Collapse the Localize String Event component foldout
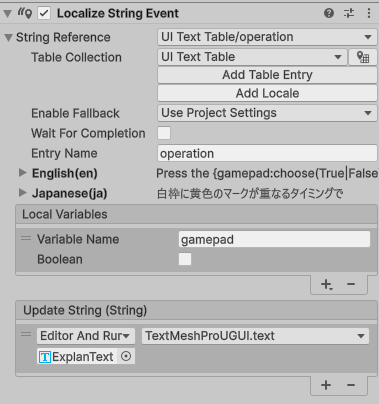Viewport: 379px width, 404px height. 7,14
